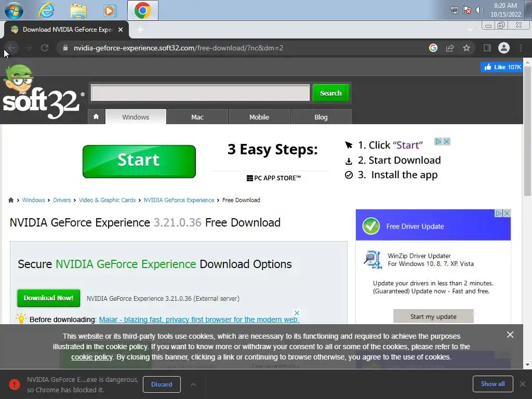Toggle the Chrome side panel
532x399 pixels.
coord(487,48)
